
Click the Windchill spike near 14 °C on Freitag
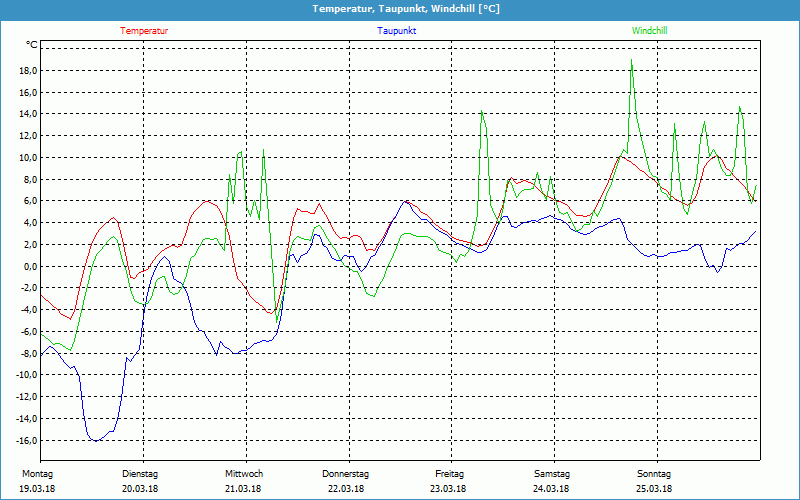coord(481,111)
